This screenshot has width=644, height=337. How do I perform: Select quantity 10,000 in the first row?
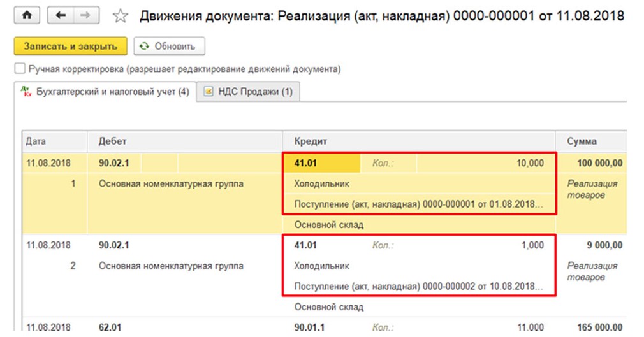(x=529, y=163)
